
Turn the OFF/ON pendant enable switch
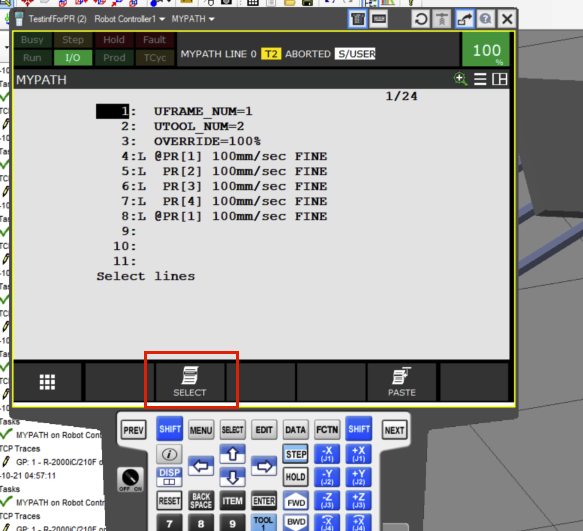click(131, 479)
